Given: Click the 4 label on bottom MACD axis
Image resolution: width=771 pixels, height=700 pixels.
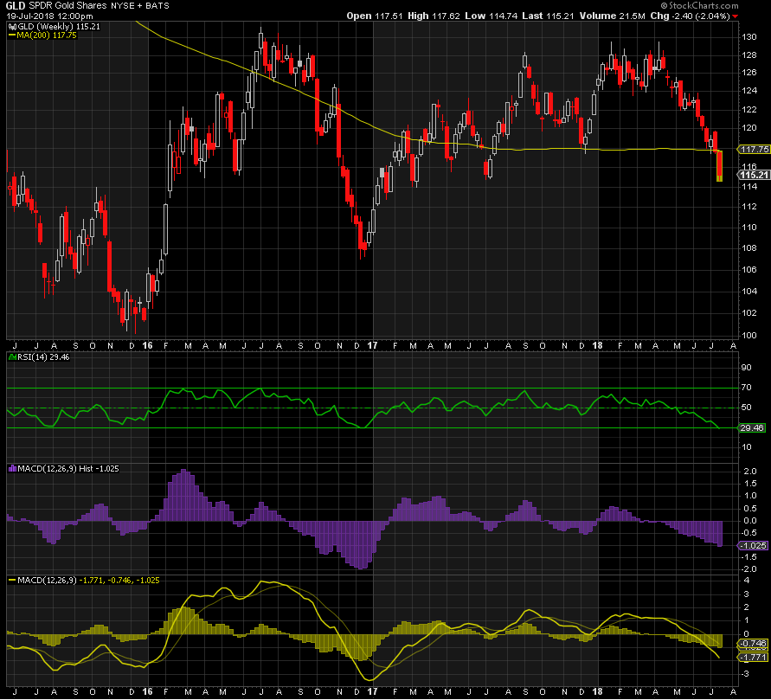Looking at the screenshot, I should tap(747, 581).
